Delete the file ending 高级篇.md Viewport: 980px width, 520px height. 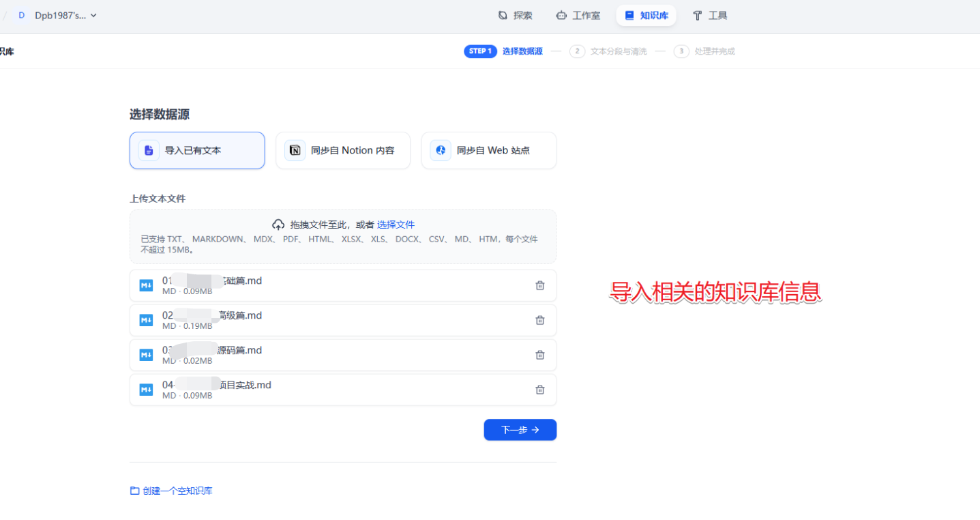539,320
